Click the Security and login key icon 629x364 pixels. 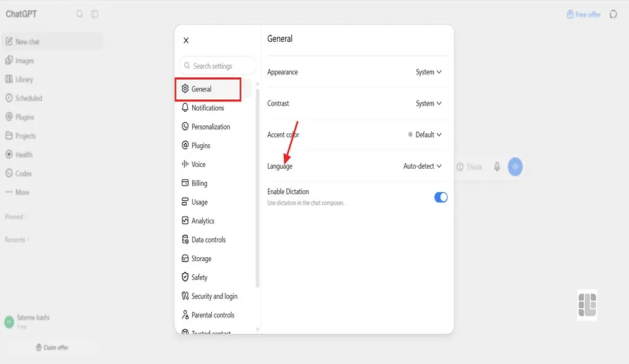[185, 296]
